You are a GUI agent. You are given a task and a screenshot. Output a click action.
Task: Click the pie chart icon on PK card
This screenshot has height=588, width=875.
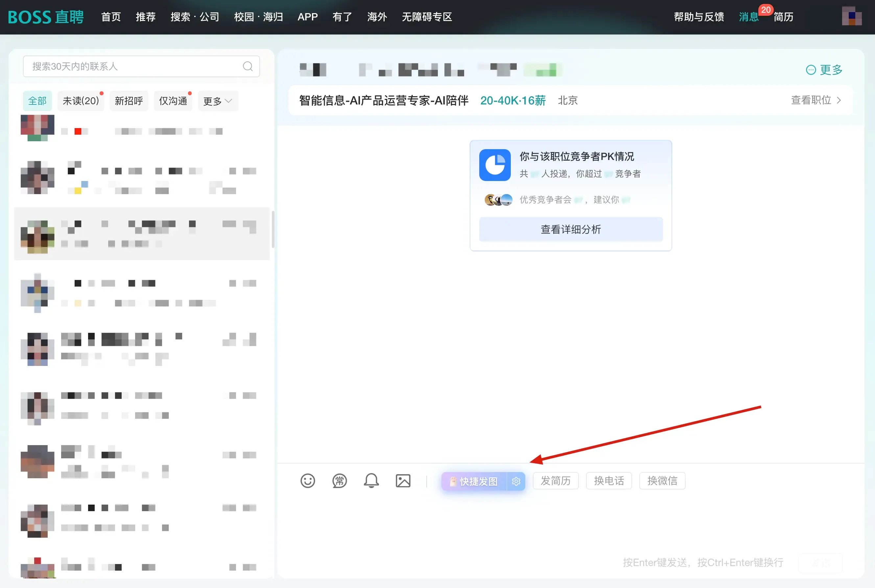pyautogui.click(x=495, y=165)
